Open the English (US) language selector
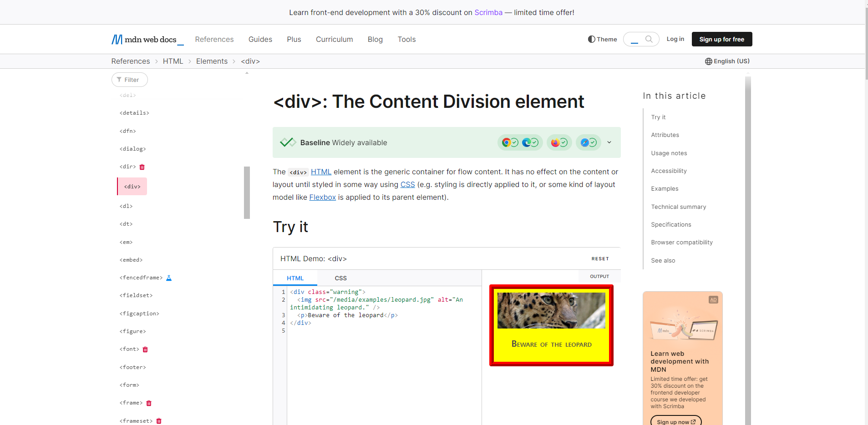This screenshot has width=868, height=425. click(727, 61)
